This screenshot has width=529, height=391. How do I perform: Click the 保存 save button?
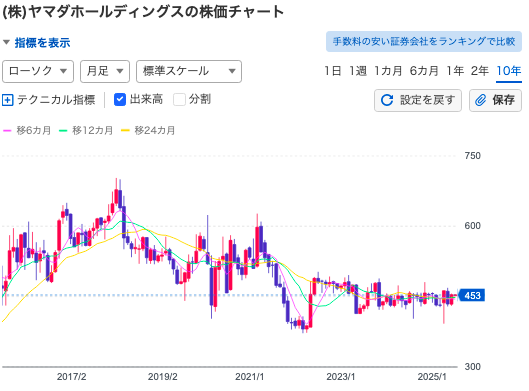tap(495, 100)
